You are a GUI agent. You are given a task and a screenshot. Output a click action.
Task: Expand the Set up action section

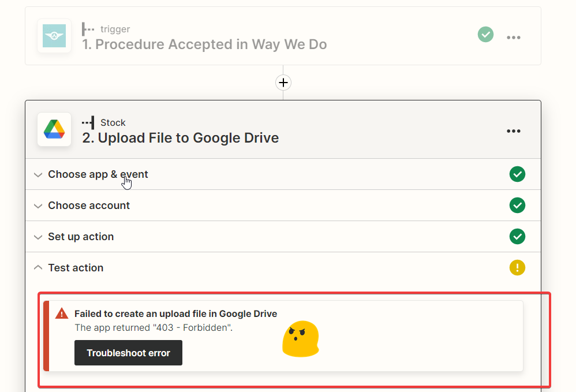(283, 237)
